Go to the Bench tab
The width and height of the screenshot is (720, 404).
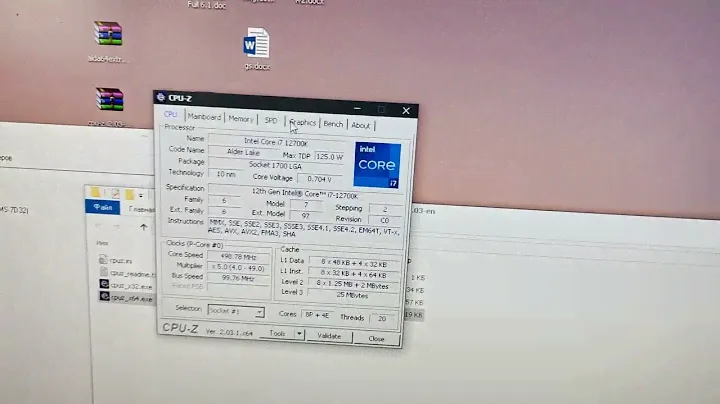coord(333,124)
